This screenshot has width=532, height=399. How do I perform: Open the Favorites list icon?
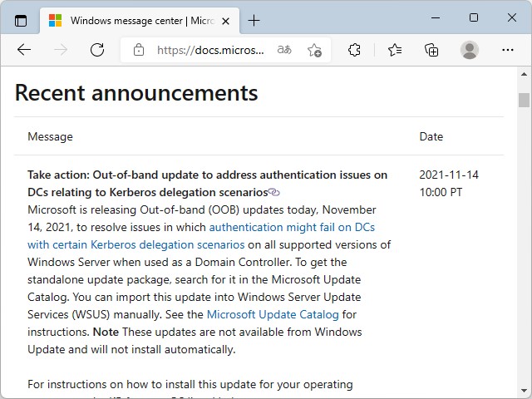click(395, 50)
